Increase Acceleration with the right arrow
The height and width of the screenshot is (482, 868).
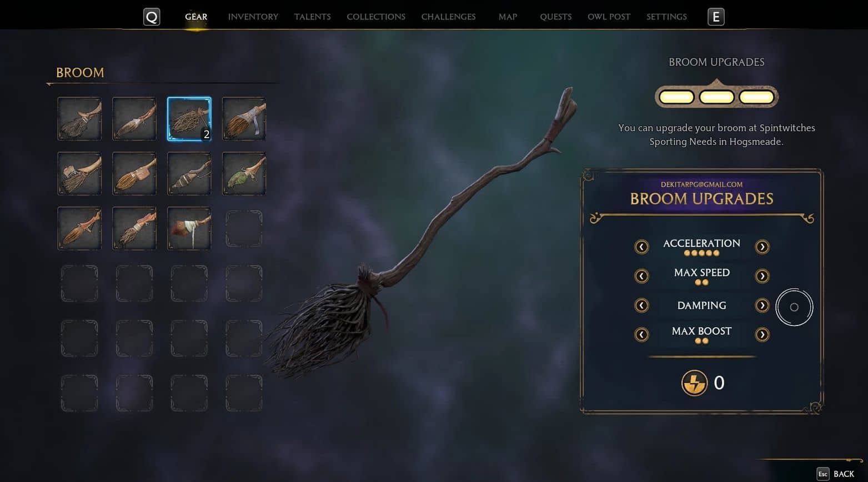pyautogui.click(x=762, y=247)
